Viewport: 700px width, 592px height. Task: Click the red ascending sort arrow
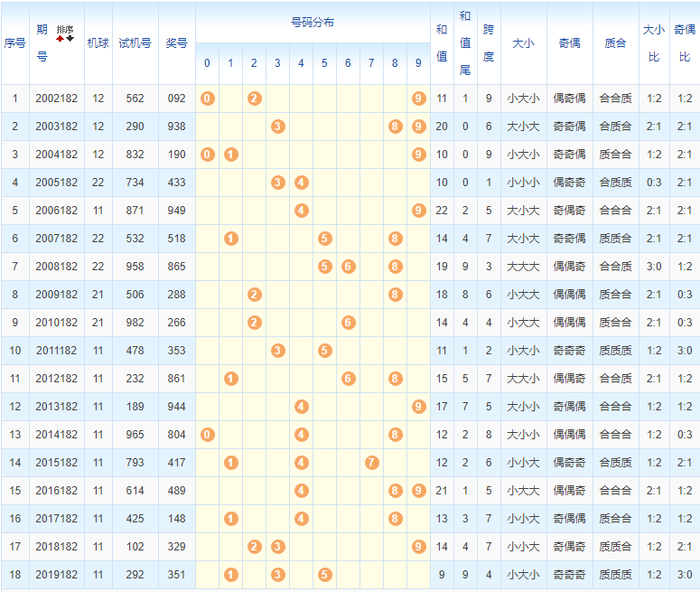tap(61, 39)
